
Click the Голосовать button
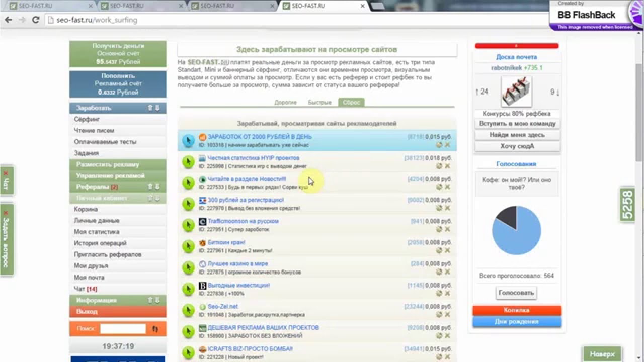click(x=517, y=292)
